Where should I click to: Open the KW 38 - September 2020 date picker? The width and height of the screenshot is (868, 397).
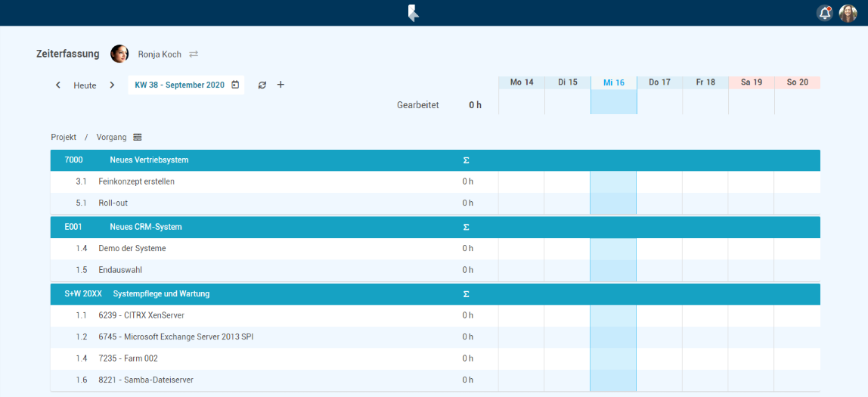pos(186,85)
